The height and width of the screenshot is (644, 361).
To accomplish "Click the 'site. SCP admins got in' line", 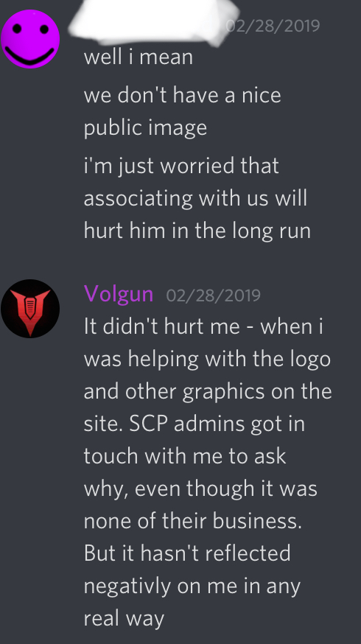I will tap(194, 424).
